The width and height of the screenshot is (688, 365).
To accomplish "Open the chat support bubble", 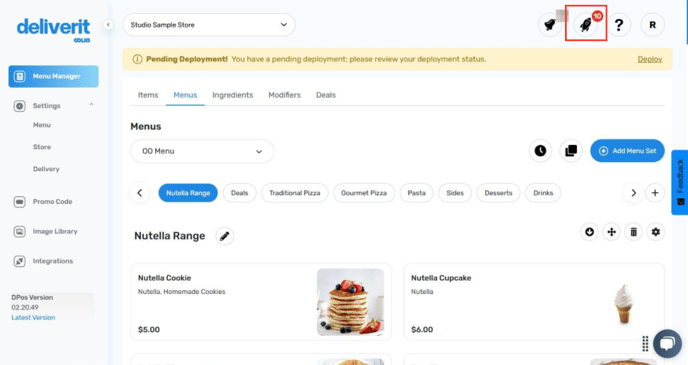I will point(667,344).
